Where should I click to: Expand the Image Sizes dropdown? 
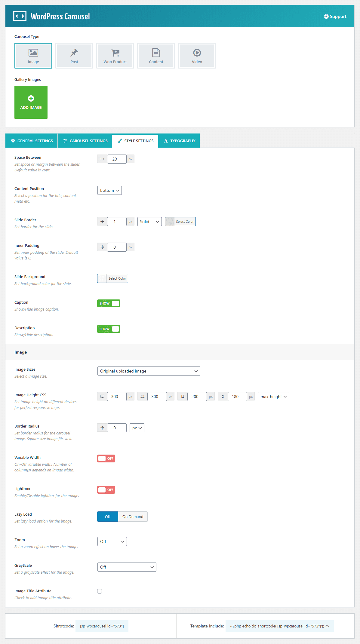[149, 371]
